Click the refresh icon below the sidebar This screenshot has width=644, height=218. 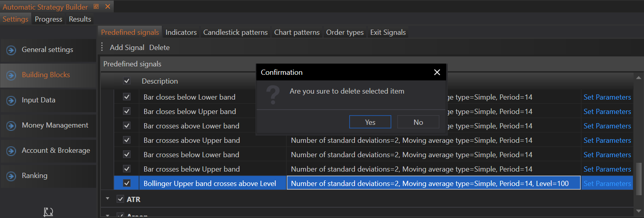click(48, 212)
